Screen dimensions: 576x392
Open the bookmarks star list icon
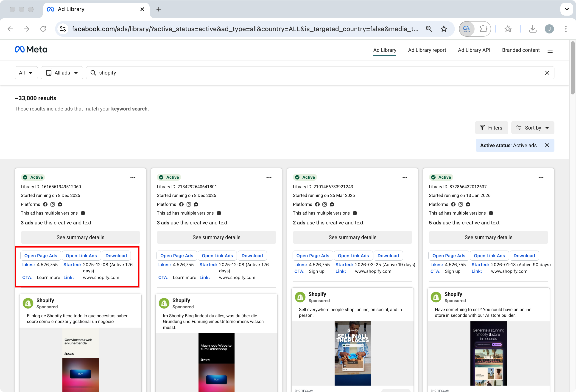[x=508, y=29]
